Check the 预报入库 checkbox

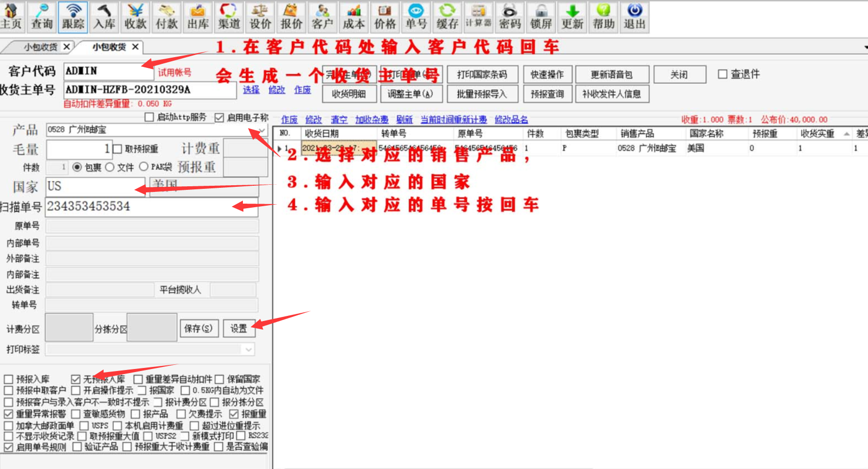tap(9, 379)
